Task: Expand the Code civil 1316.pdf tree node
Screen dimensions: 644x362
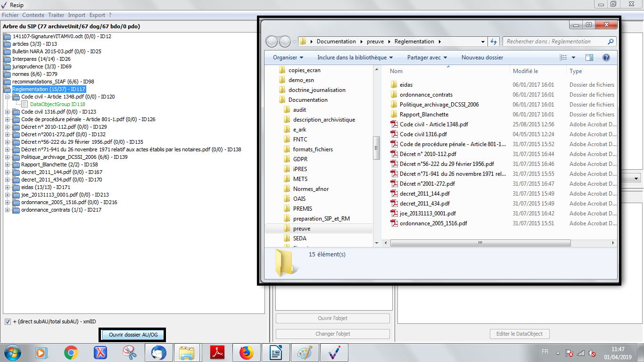Action: 8,112
